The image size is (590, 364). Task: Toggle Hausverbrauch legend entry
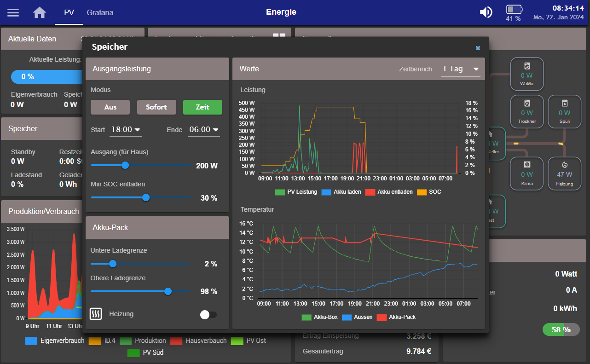coord(198,341)
